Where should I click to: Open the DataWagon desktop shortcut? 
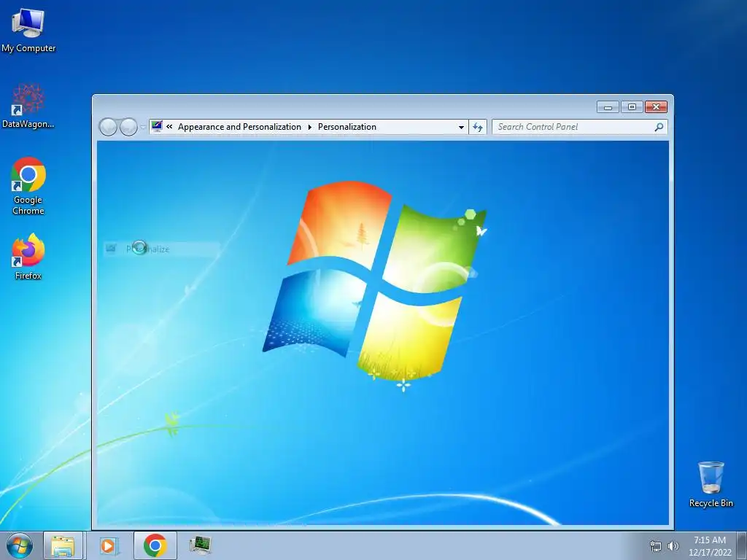(x=28, y=106)
